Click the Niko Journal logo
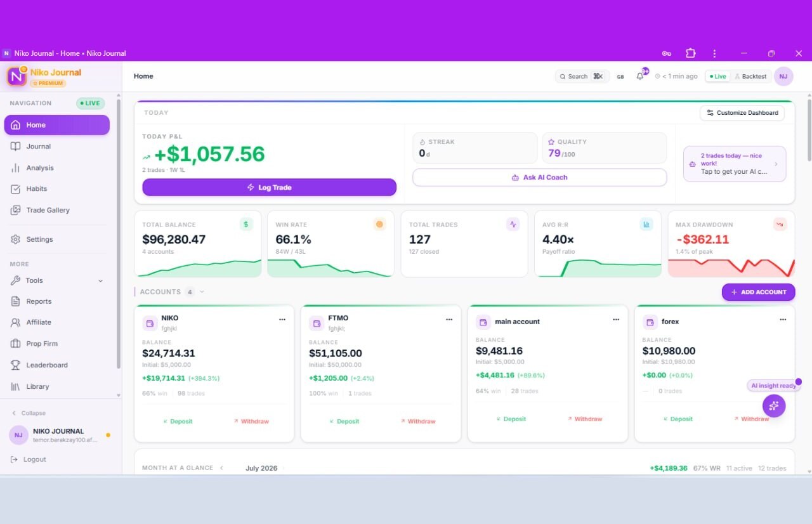812x524 pixels. click(x=17, y=76)
